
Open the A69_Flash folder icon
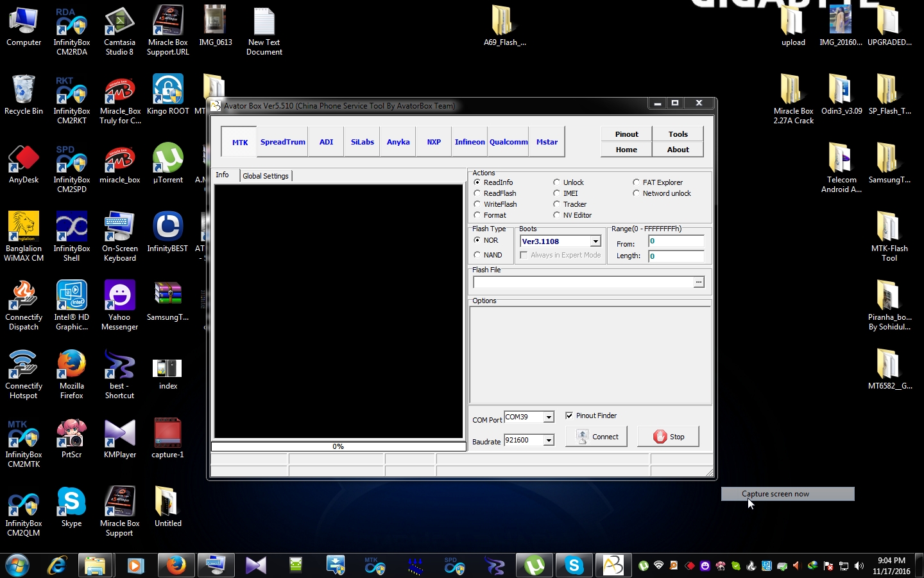pos(504,26)
